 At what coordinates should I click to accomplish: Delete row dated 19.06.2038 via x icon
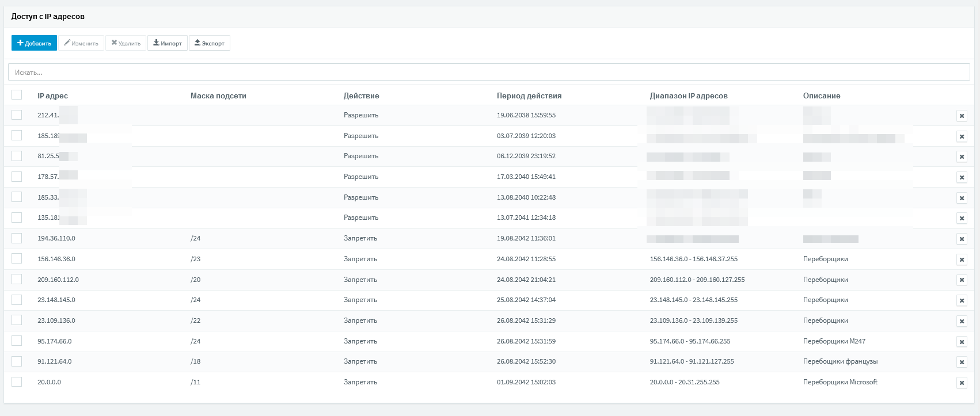[x=962, y=116]
